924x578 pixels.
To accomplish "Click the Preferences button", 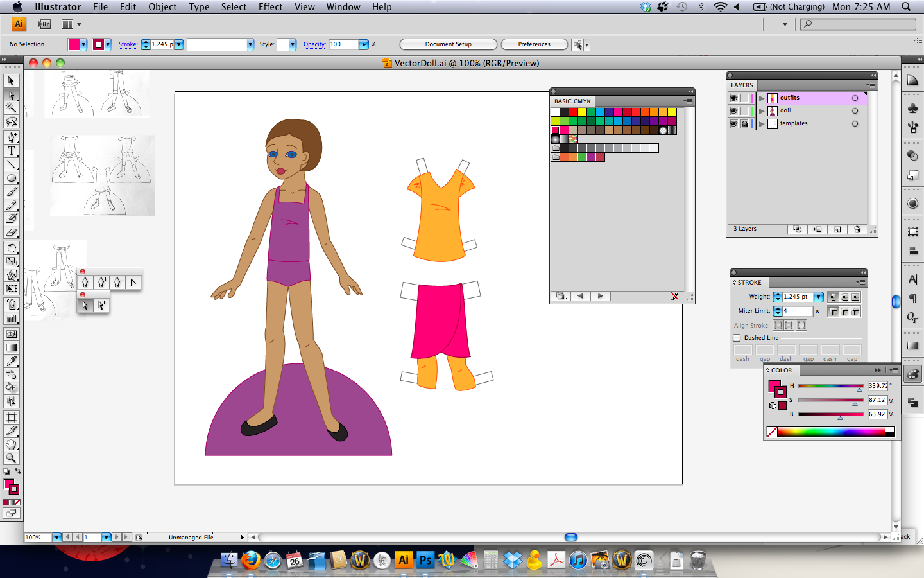I will [x=534, y=44].
